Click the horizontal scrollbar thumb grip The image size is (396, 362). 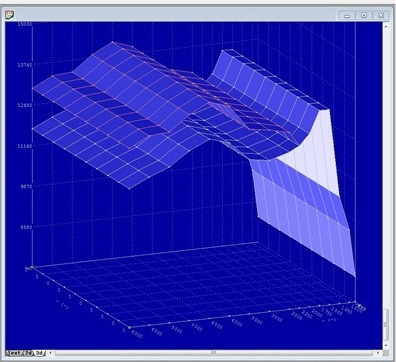[213, 353]
